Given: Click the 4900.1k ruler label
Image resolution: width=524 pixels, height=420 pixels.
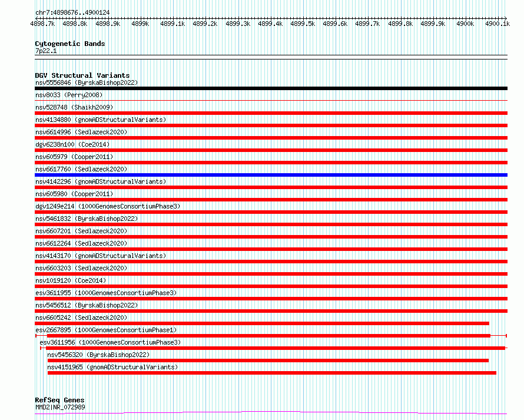Looking at the screenshot, I should click(498, 24).
